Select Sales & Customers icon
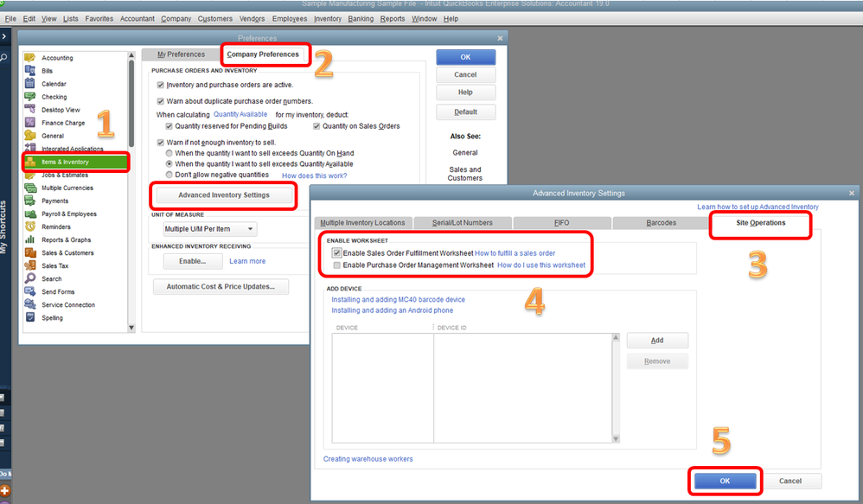Screen dimensions: 863x504 click(30, 252)
